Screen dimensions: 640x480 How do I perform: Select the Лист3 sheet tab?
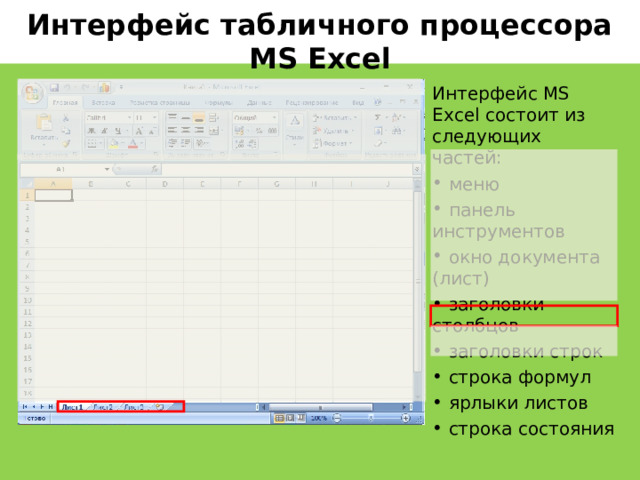(x=134, y=407)
